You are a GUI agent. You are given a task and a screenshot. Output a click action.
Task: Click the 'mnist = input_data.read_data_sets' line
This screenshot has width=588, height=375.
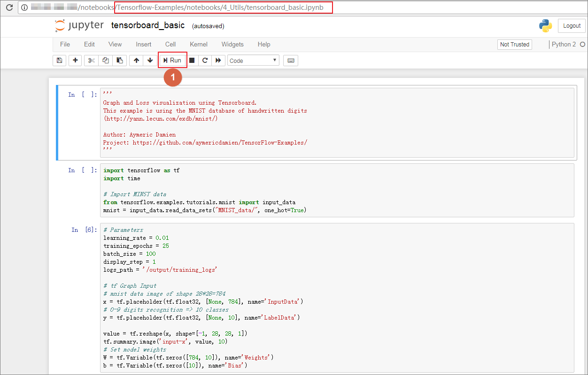click(205, 210)
